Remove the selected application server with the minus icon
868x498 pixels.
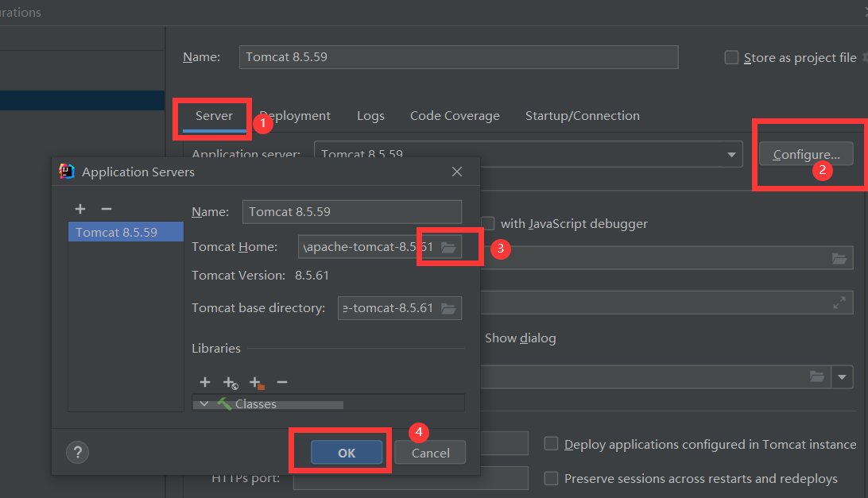(107, 209)
